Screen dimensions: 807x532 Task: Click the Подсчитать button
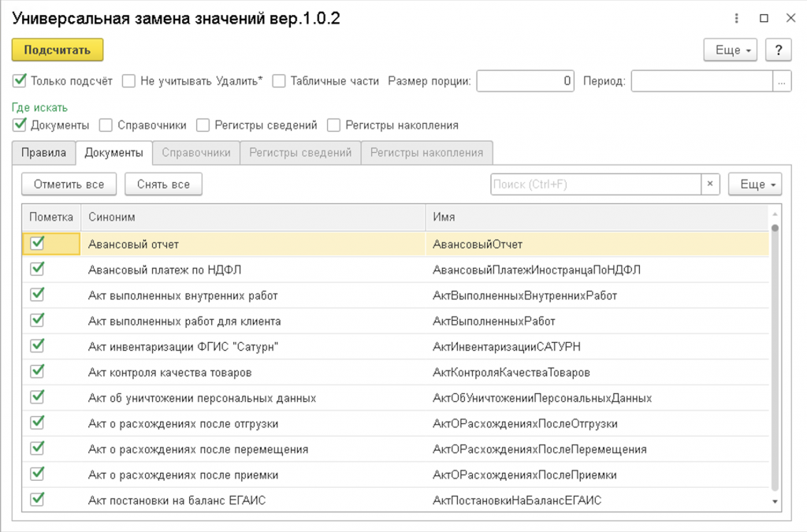pyautogui.click(x=58, y=50)
